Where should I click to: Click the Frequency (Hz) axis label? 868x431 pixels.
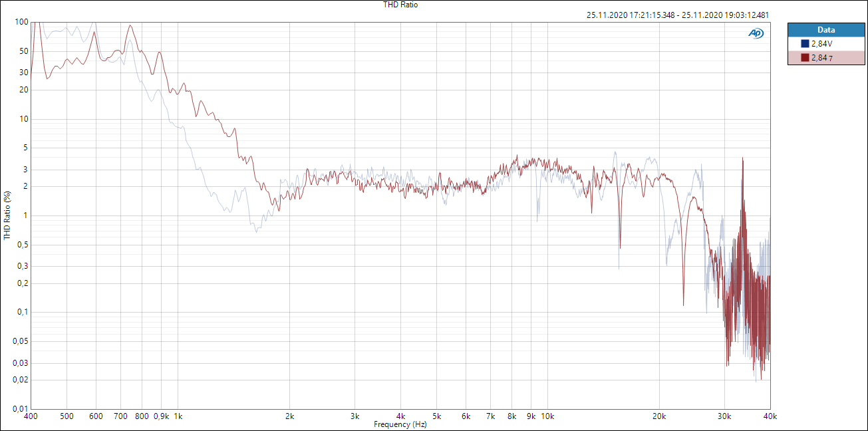(400, 424)
